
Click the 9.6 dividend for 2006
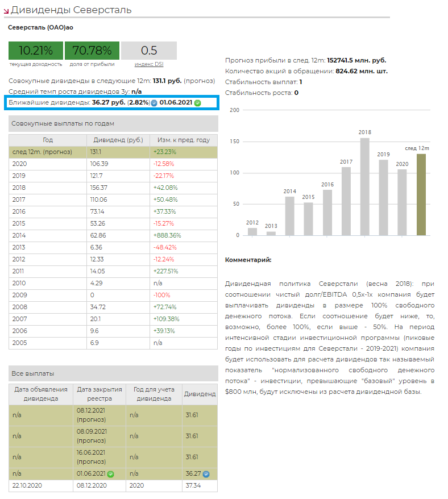pyautogui.click(x=94, y=331)
